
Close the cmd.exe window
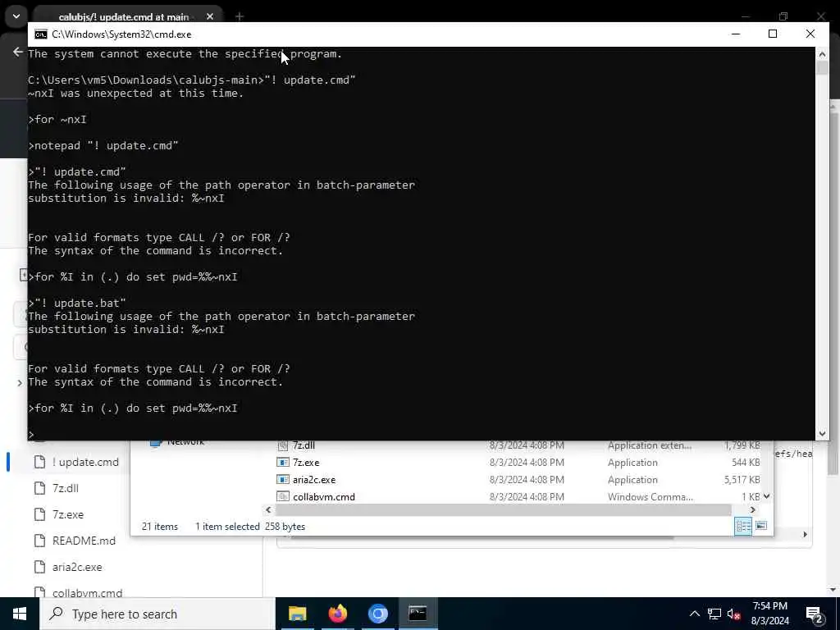[810, 34]
